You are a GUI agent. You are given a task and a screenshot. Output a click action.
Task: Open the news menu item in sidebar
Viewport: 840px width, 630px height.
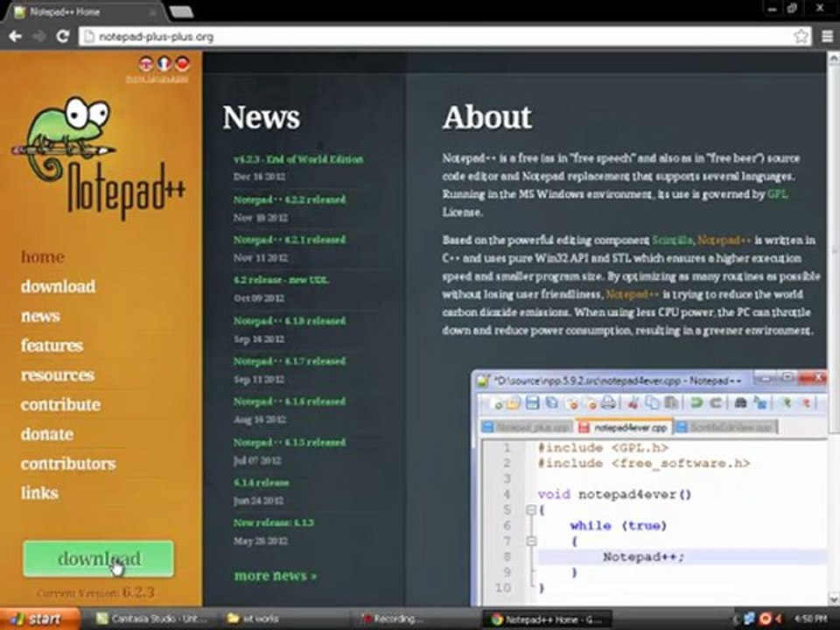[40, 316]
